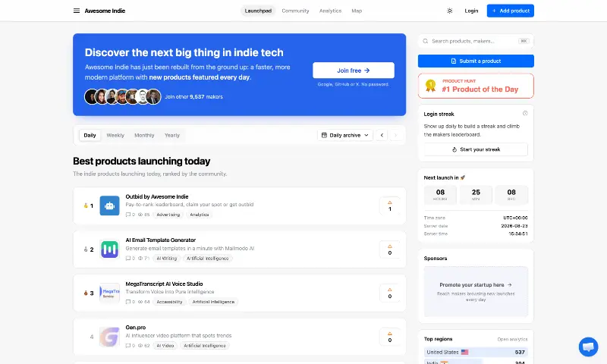607x364 pixels.
Task: Open the Outbid robot product icon
Action: coord(109,206)
